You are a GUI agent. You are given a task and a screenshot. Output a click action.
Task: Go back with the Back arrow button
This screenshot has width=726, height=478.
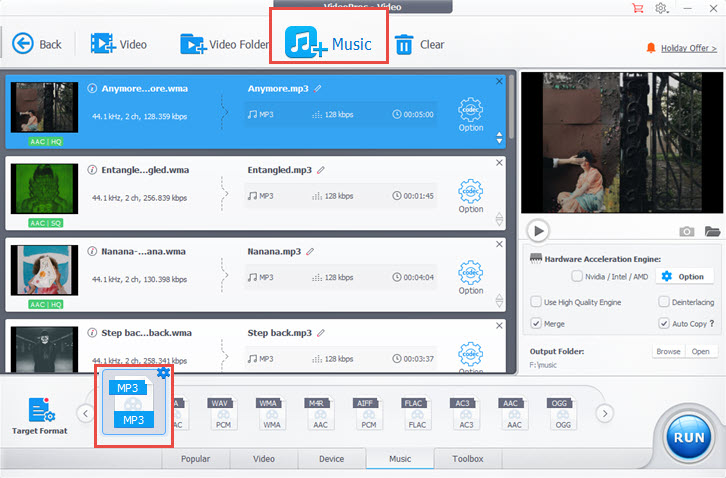(37, 44)
